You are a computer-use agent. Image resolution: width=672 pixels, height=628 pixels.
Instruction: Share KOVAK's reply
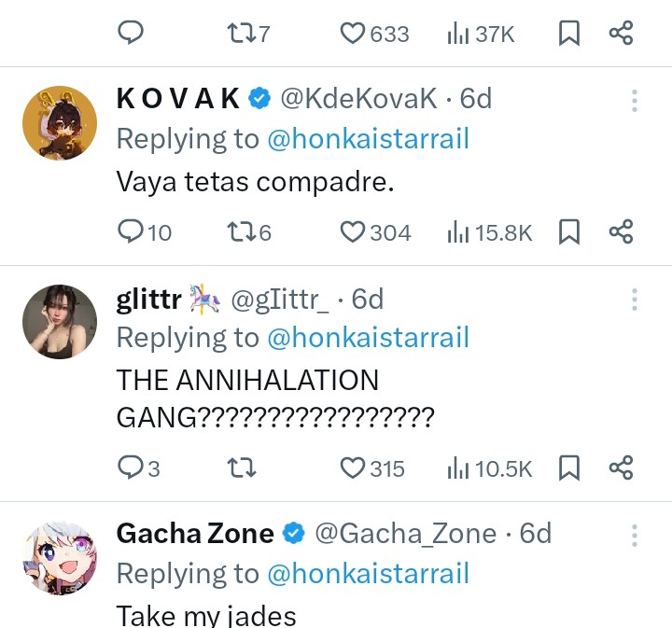point(621,231)
